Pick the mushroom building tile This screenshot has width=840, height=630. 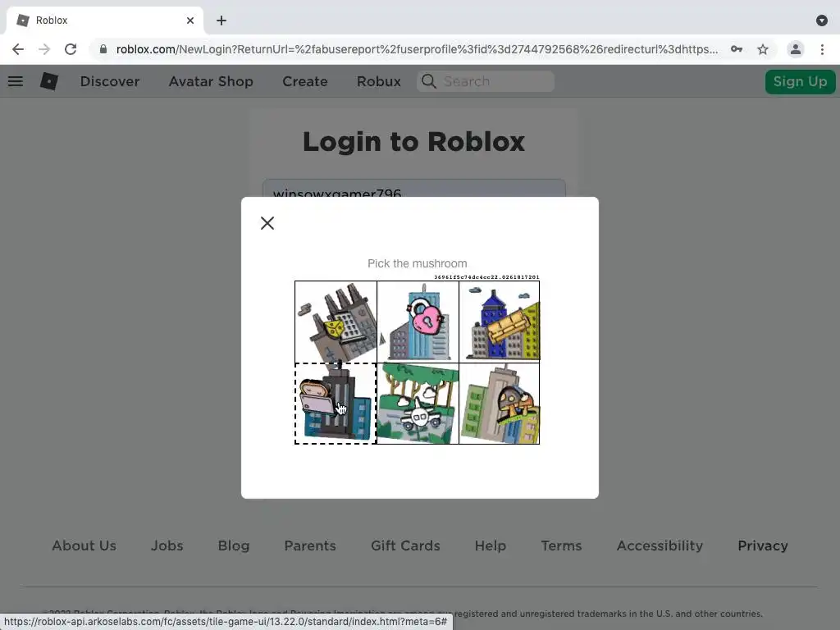point(500,404)
